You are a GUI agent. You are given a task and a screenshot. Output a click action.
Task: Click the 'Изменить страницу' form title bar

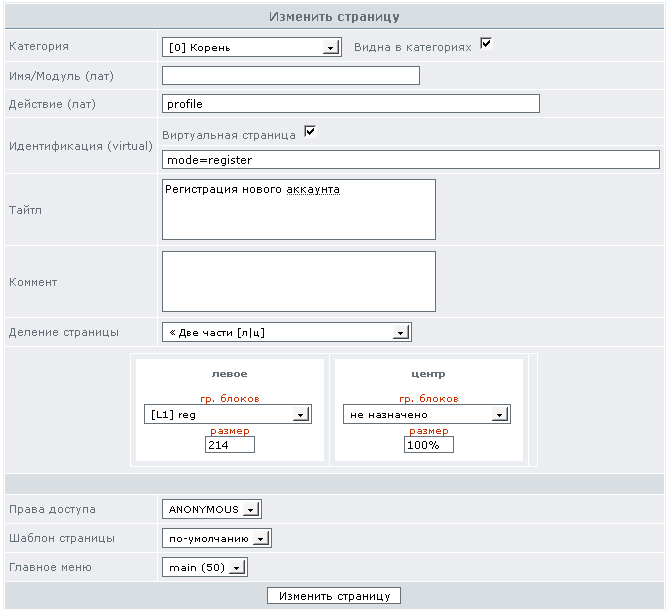334,17
